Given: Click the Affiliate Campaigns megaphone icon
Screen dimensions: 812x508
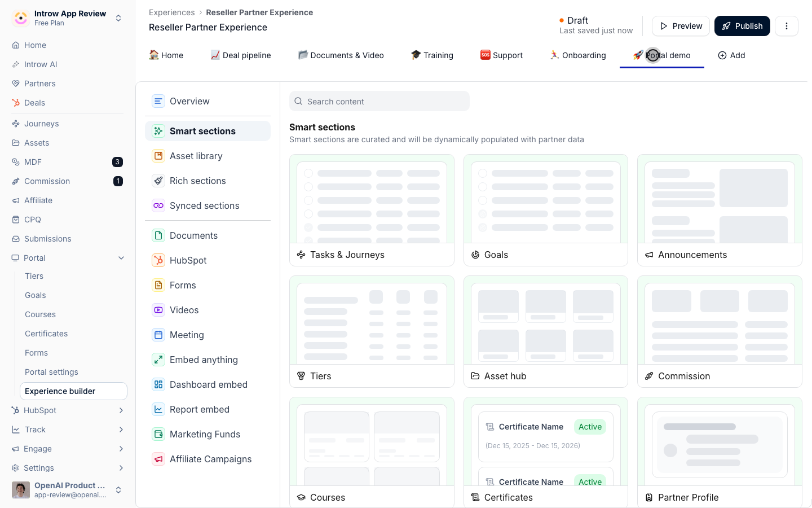Looking at the screenshot, I should [x=158, y=459].
